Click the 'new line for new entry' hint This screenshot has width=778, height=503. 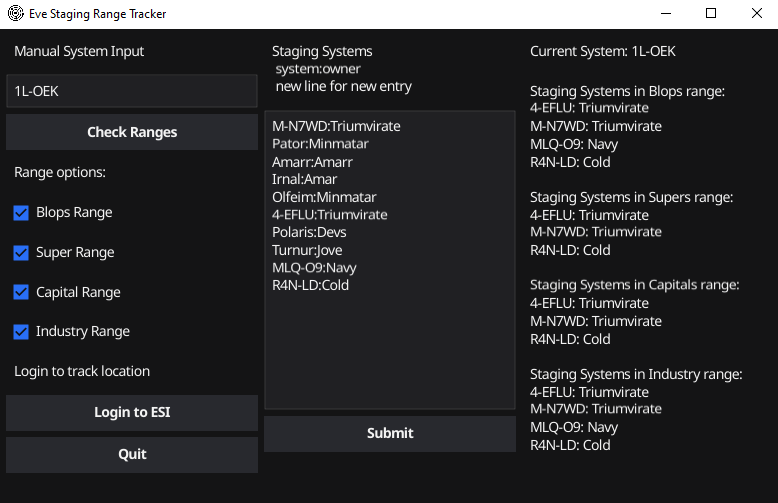point(343,86)
